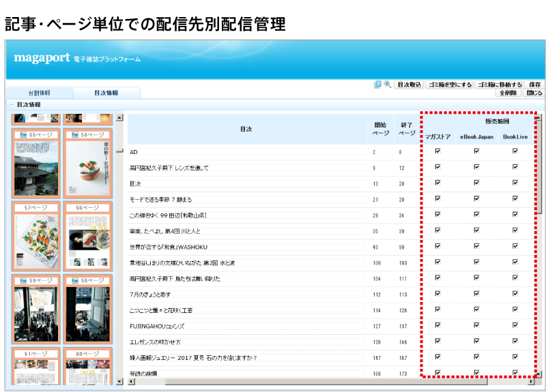Toggle eBookJapan checkbox for the 目次 row
This screenshot has width=546, height=392.
click(x=476, y=183)
